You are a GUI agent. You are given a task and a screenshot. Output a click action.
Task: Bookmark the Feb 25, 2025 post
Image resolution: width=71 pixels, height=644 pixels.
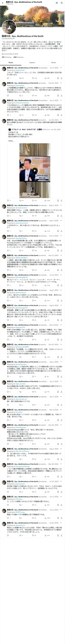[x=58, y=96]
